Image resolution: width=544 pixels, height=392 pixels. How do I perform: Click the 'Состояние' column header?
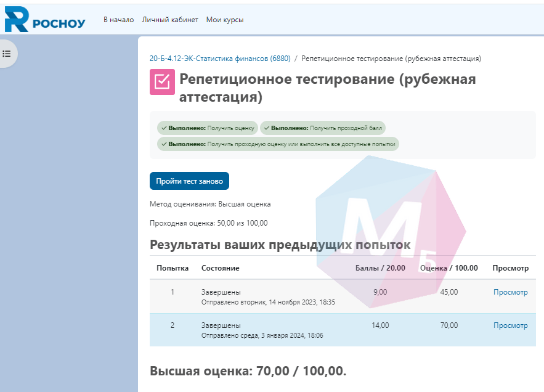pos(220,268)
